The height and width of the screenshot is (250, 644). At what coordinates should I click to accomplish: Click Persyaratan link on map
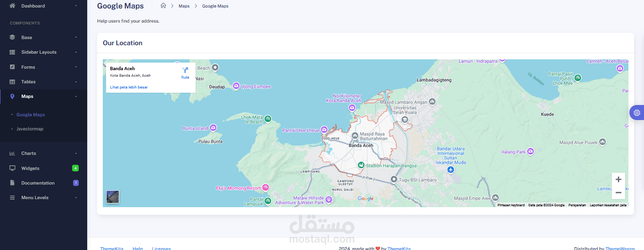(x=577, y=205)
